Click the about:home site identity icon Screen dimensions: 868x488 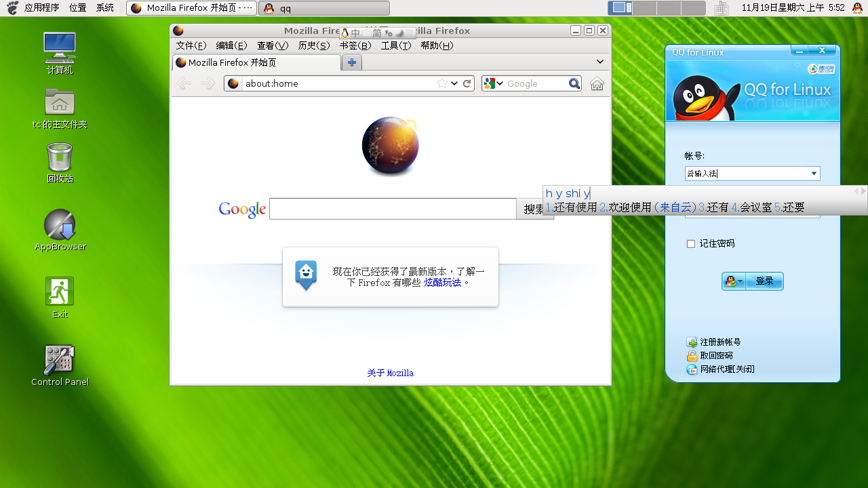(x=233, y=83)
